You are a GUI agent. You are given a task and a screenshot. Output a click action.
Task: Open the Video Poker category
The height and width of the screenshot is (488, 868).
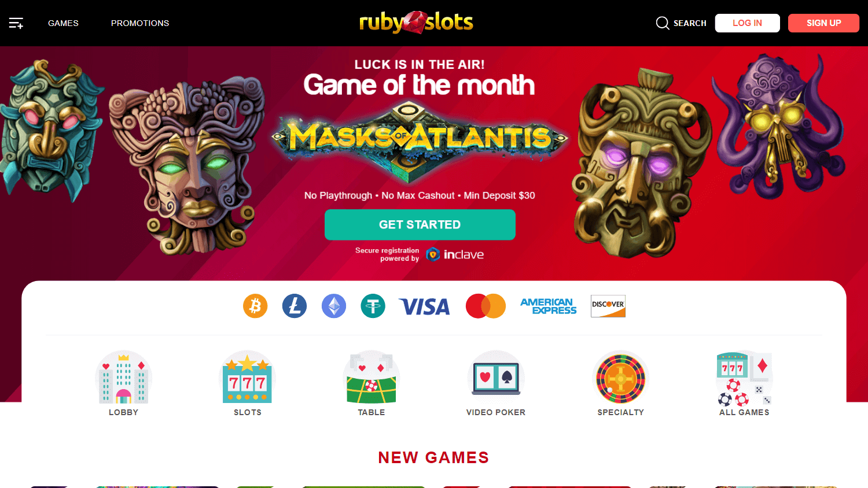(496, 383)
